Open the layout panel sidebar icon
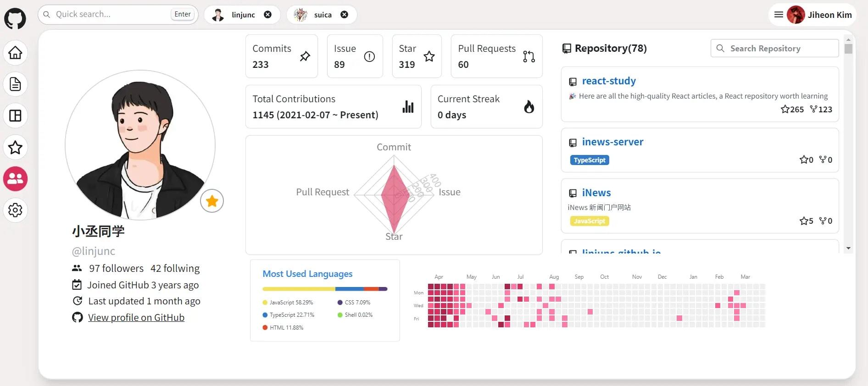This screenshot has width=868, height=386. [x=15, y=116]
